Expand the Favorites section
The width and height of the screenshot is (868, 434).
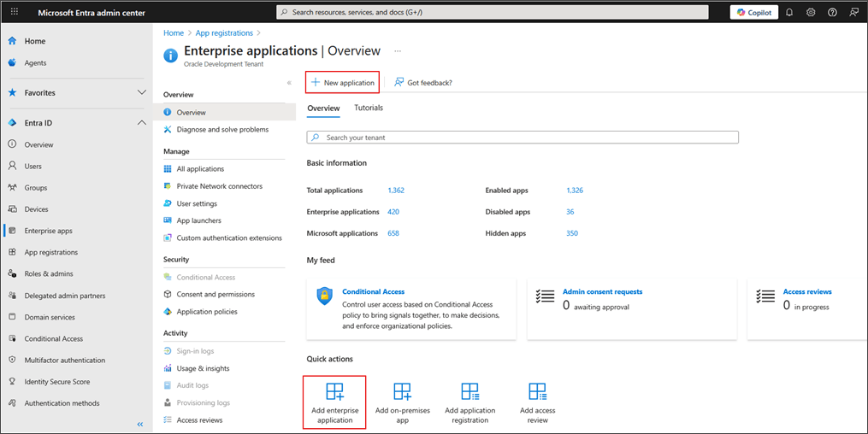coord(142,92)
